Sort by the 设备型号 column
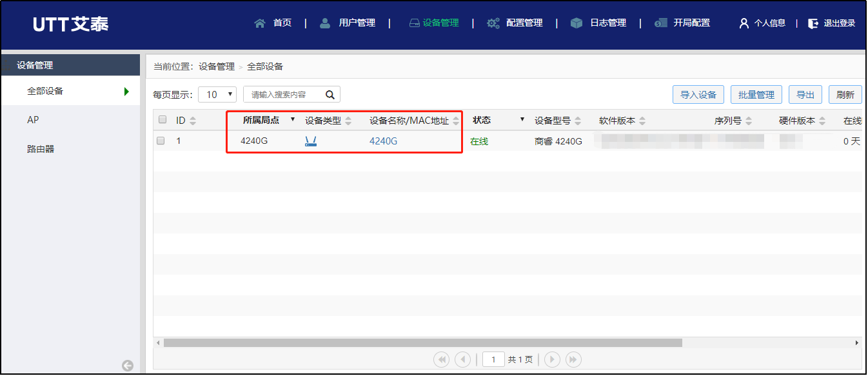Screen dimensions: 868x376 pos(578,121)
